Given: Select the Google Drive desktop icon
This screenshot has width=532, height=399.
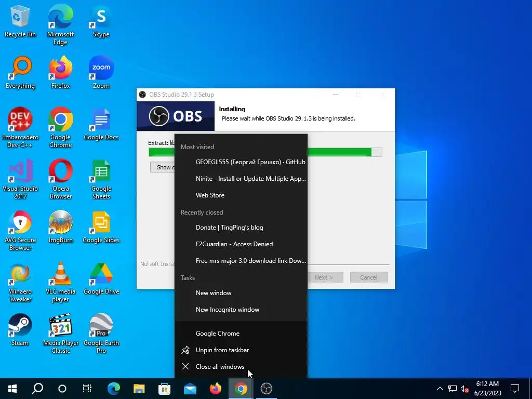Looking at the screenshot, I should pos(101,278).
